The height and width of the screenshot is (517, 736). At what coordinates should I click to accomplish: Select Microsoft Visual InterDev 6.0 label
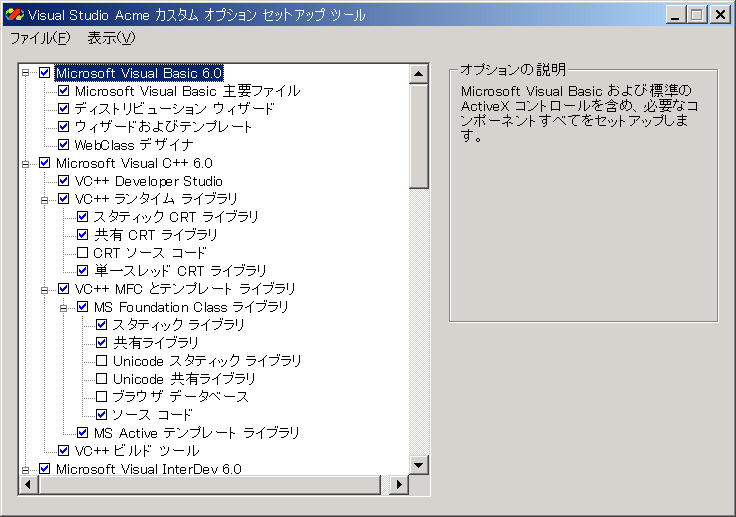[148, 468]
